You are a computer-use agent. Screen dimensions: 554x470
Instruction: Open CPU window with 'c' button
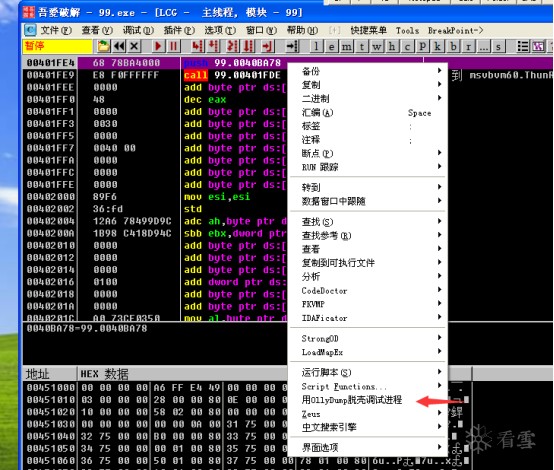(407, 46)
